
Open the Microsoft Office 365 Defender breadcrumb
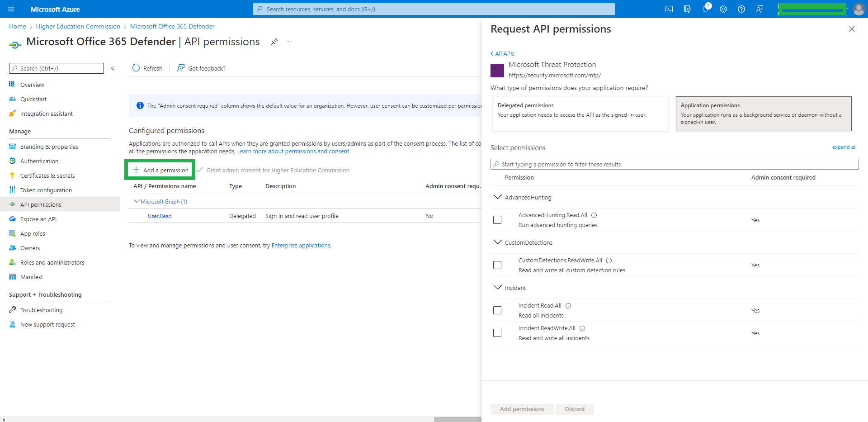172,26
